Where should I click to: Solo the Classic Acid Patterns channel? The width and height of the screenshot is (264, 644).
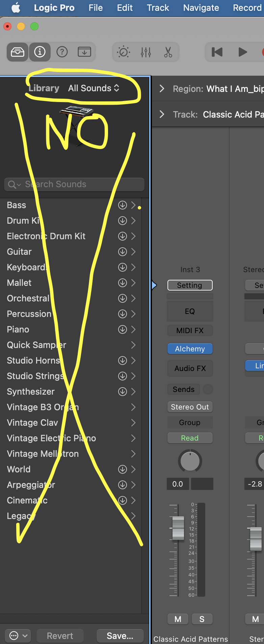pyautogui.click(x=202, y=619)
